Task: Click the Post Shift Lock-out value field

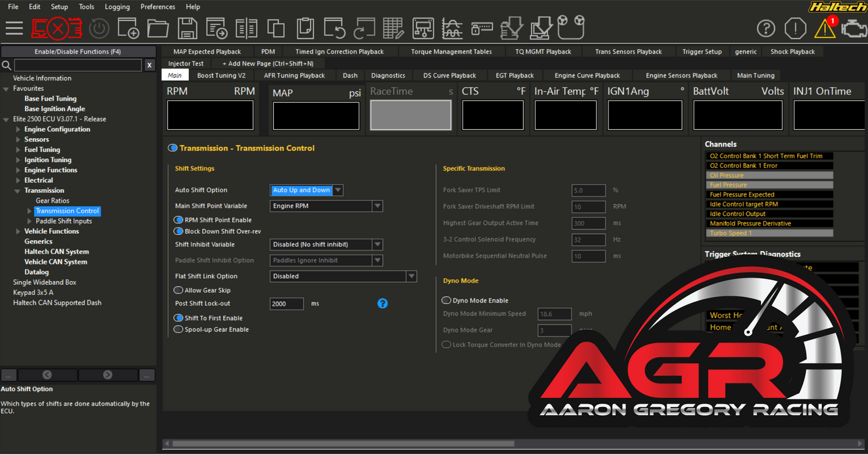Action: coord(287,304)
